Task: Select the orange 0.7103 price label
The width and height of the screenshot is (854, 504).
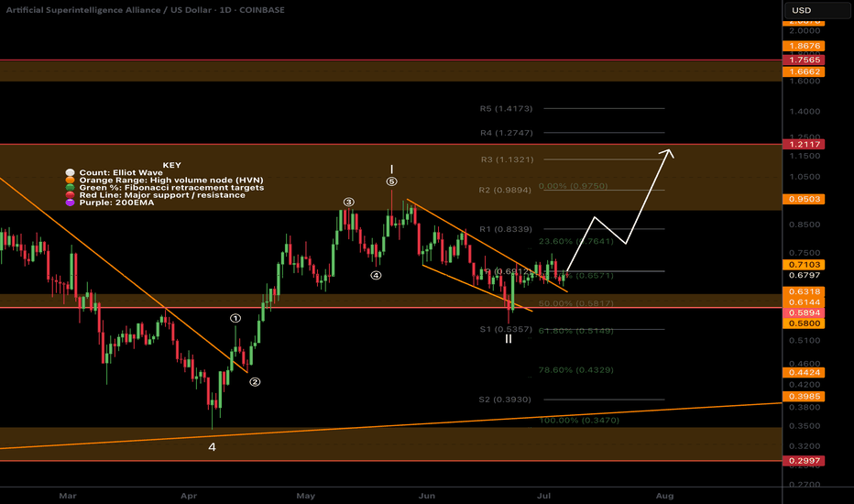Action: pos(804,265)
